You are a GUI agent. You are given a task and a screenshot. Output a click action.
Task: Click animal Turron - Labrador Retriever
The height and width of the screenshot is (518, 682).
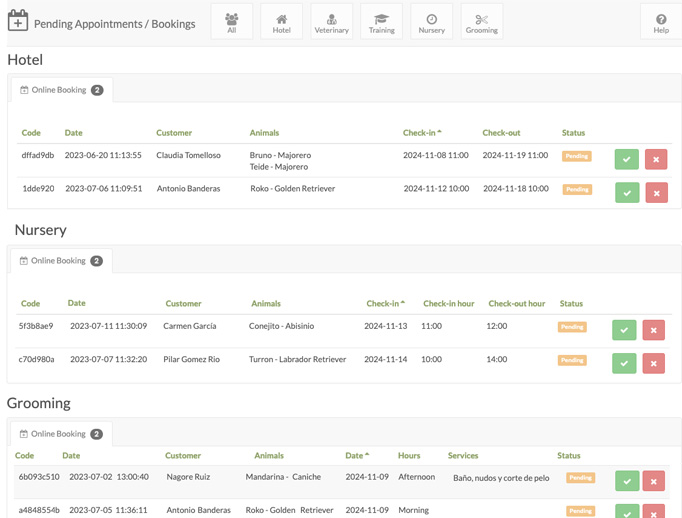298,359
